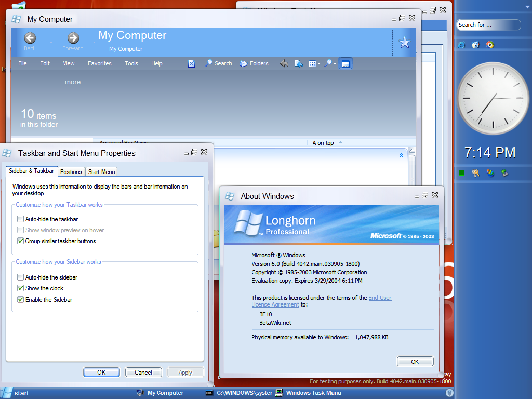Click the BetaWiki.net licensee text

[275, 323]
